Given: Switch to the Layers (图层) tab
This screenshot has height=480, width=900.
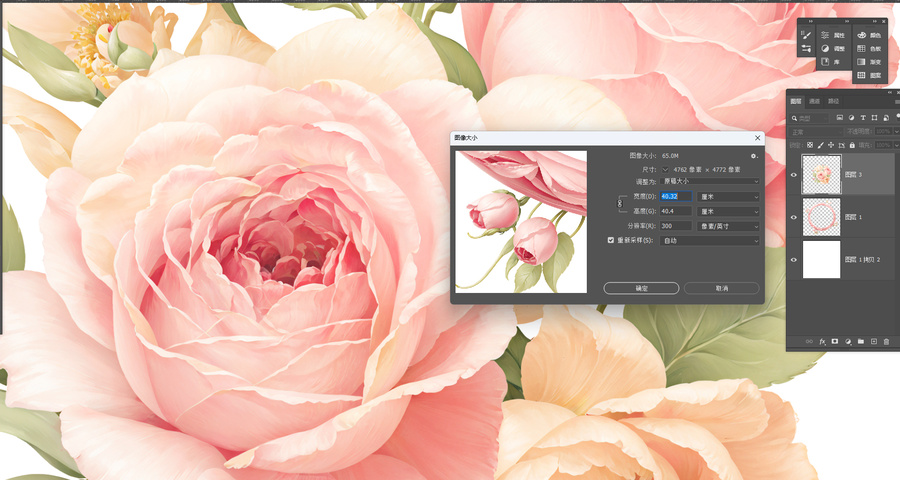Looking at the screenshot, I should point(796,101).
